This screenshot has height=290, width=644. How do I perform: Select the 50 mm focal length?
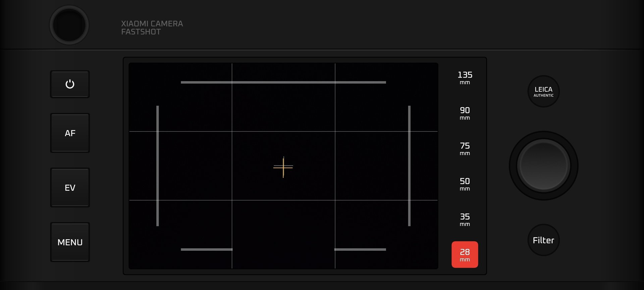coord(465,184)
